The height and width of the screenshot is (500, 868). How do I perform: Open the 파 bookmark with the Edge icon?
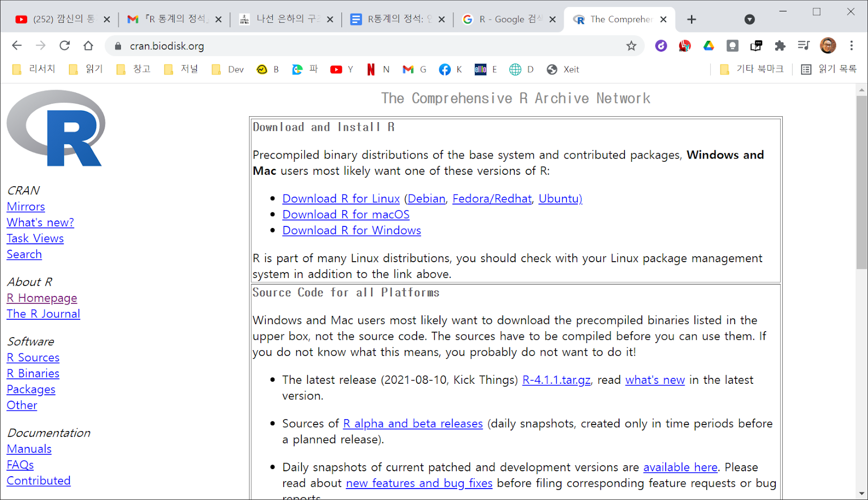305,69
